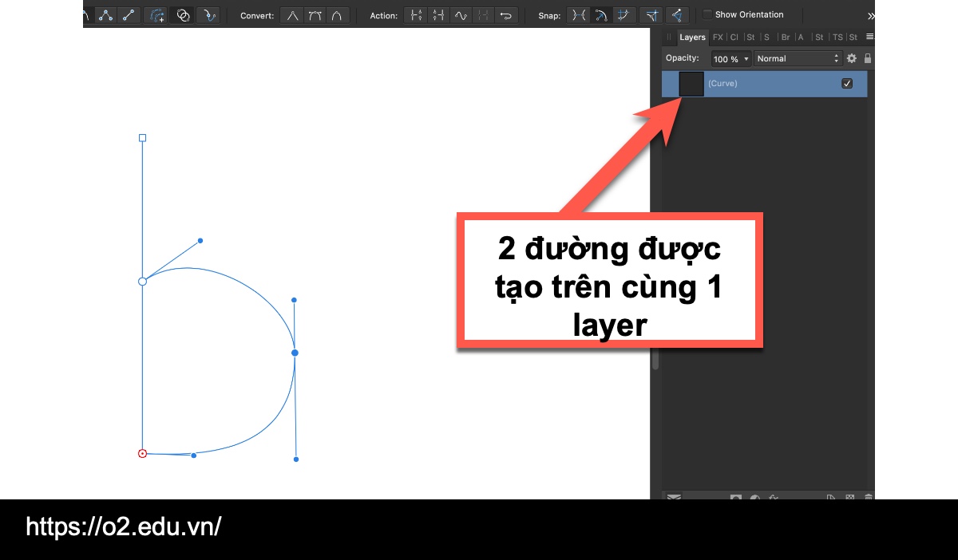
Task: Select the filled blue node on the curve's right side
Action: tap(295, 353)
